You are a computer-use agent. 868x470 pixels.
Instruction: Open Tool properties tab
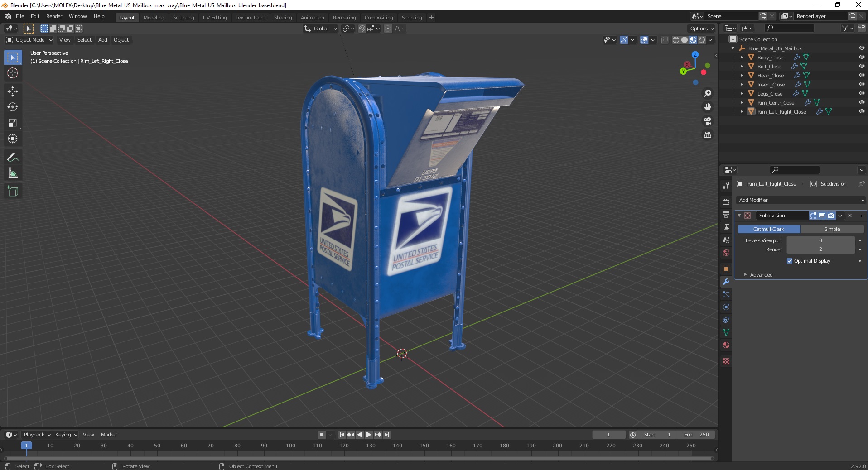point(726,185)
